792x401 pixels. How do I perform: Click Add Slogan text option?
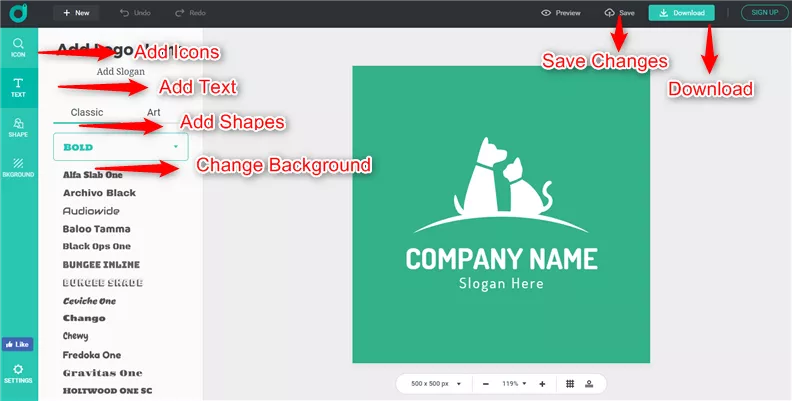[121, 72]
